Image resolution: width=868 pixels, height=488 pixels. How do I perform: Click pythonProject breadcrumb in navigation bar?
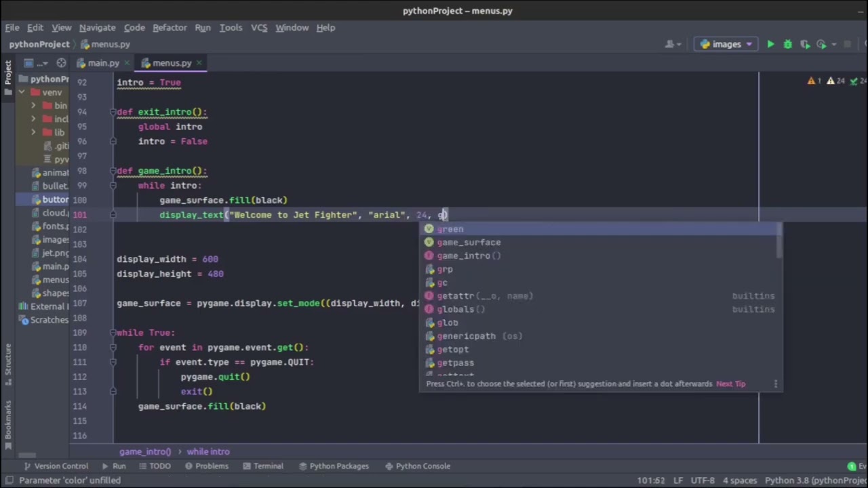coord(39,44)
